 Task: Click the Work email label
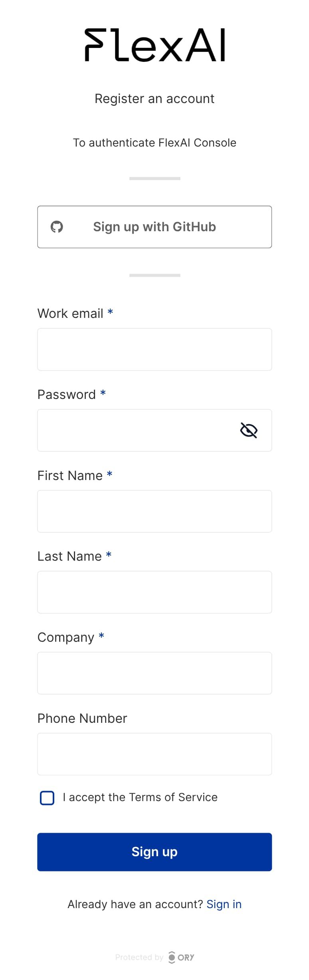click(x=70, y=313)
